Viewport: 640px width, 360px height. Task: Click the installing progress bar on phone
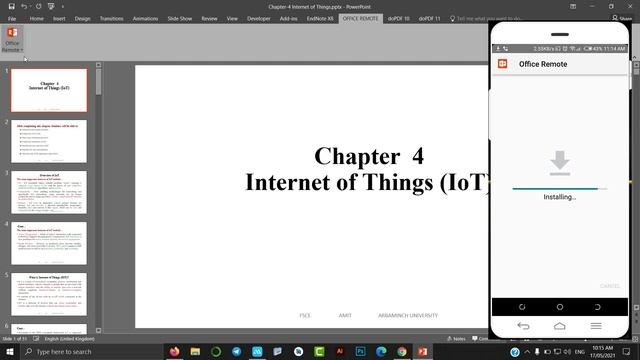pyautogui.click(x=560, y=189)
